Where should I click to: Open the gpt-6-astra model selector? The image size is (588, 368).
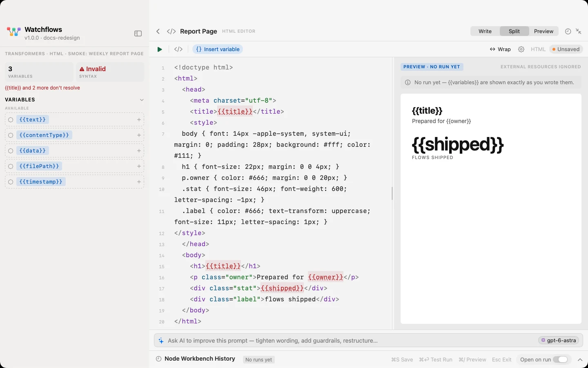point(559,341)
